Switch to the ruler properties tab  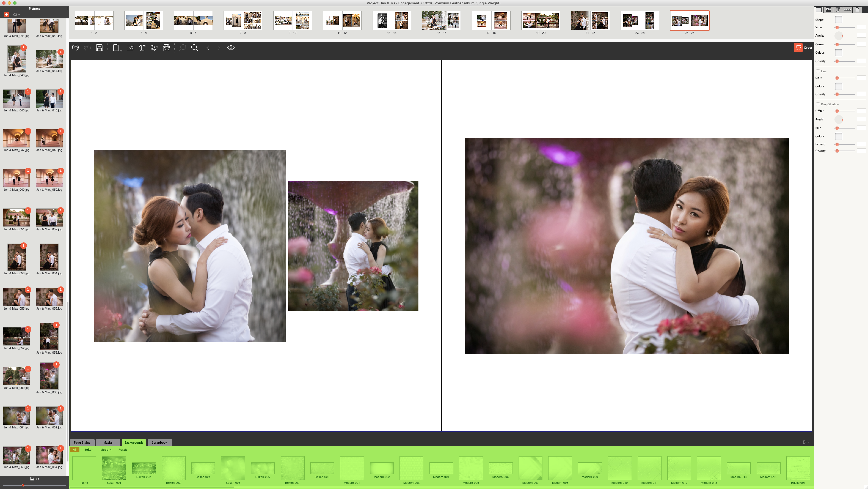point(847,10)
